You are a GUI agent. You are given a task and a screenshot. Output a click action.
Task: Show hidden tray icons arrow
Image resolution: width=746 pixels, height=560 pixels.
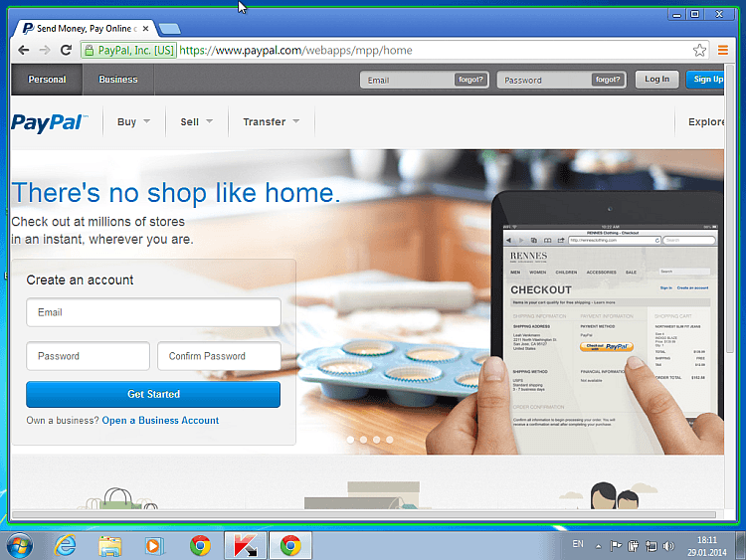click(598, 546)
